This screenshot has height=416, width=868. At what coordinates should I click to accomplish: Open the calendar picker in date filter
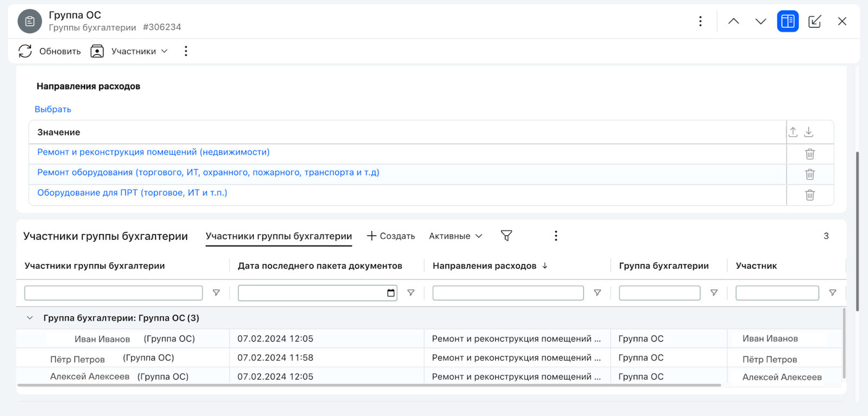pyautogui.click(x=391, y=293)
